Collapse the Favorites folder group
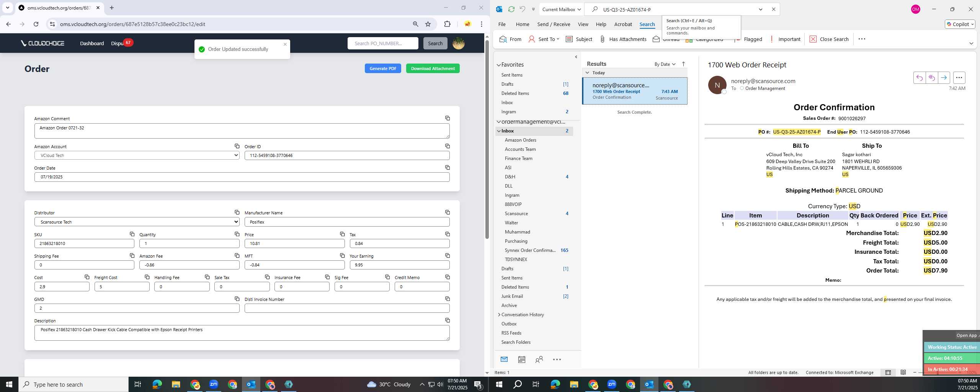 click(x=499, y=65)
